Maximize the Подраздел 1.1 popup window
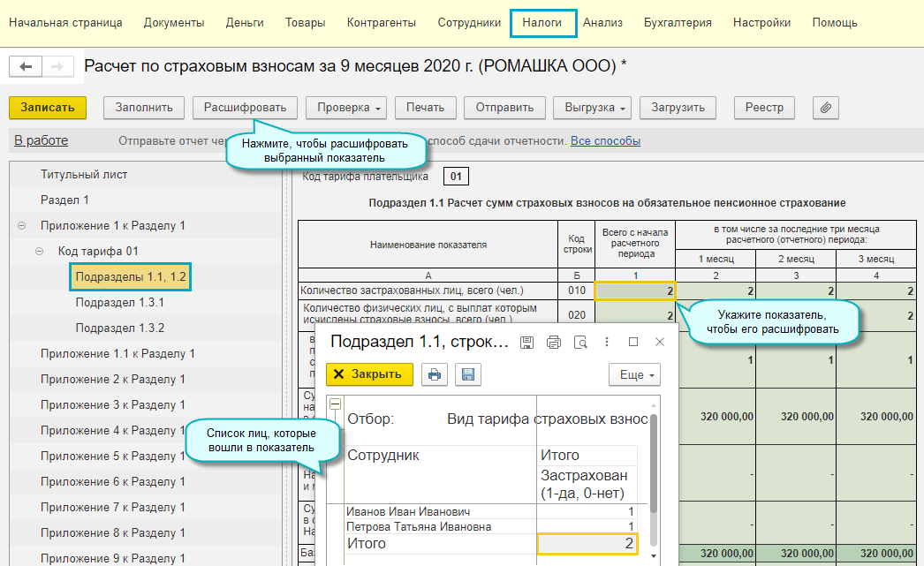 (x=633, y=343)
